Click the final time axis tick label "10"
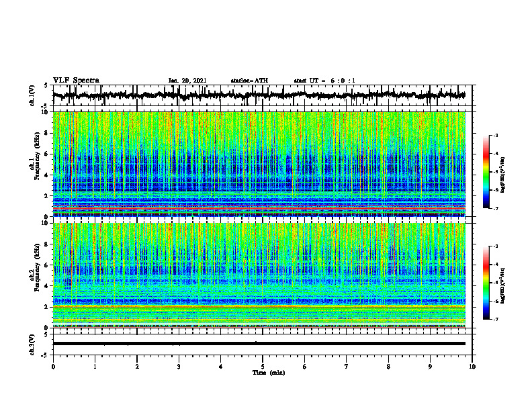Image resolution: width=532 pixels, height=411 pixels. (472, 367)
